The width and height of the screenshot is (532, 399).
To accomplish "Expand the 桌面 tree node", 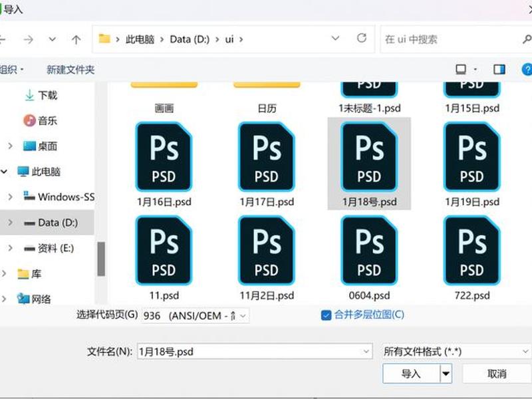I will coord(10,146).
